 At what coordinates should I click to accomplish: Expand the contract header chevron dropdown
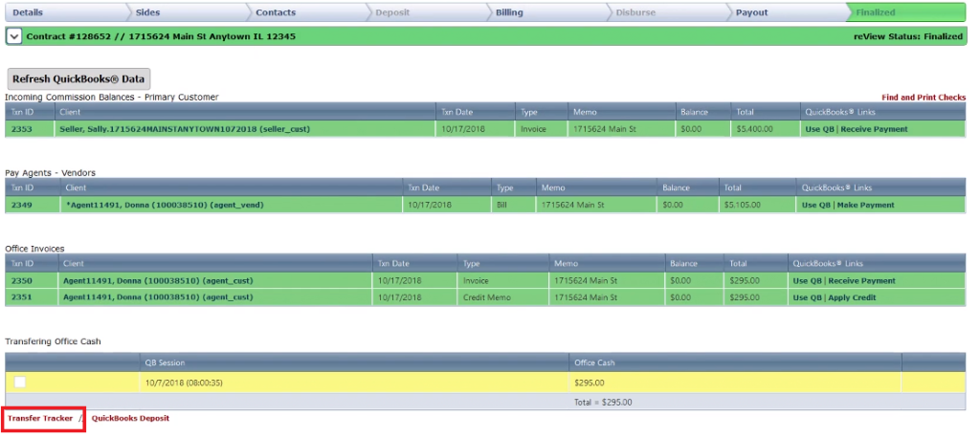(x=13, y=36)
